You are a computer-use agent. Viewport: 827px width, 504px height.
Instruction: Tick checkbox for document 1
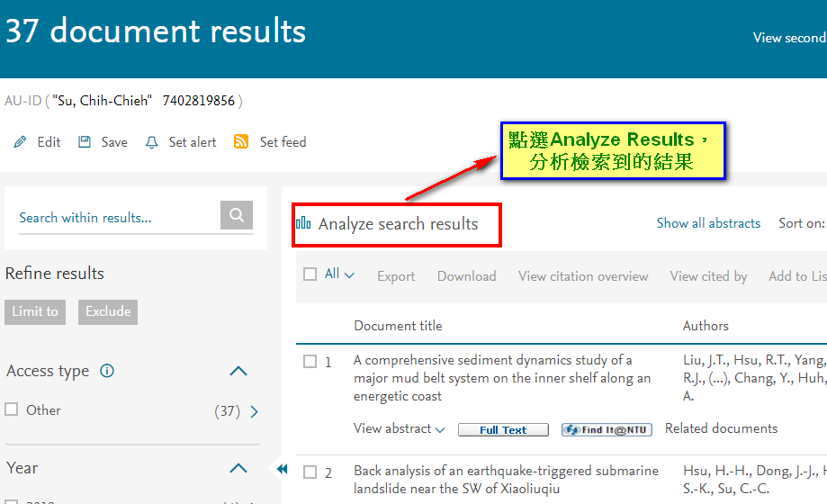(310, 362)
